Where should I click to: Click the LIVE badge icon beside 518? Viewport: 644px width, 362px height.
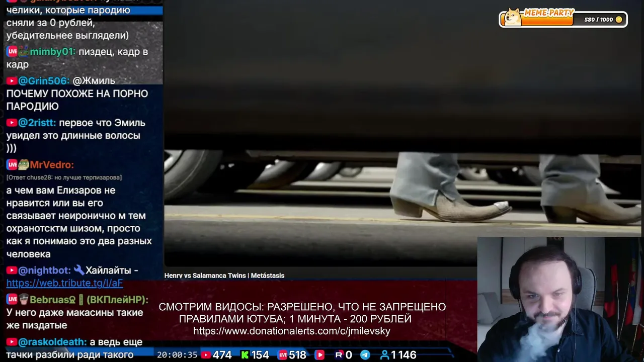[x=282, y=355]
